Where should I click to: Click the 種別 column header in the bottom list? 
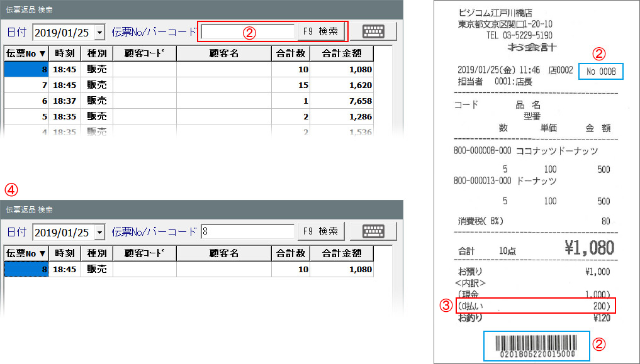pos(97,253)
